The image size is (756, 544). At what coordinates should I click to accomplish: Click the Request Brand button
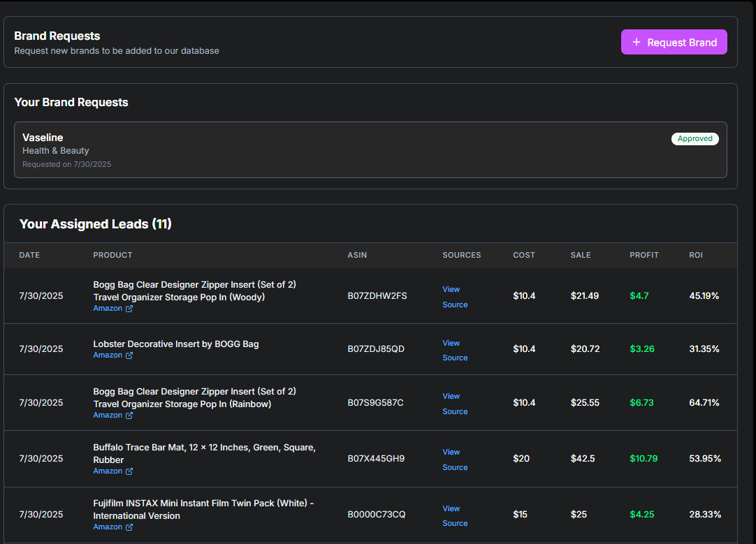pyautogui.click(x=674, y=42)
